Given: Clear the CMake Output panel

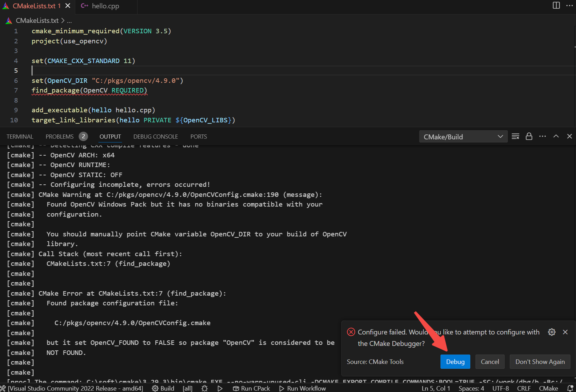Looking at the screenshot, I should point(515,136).
